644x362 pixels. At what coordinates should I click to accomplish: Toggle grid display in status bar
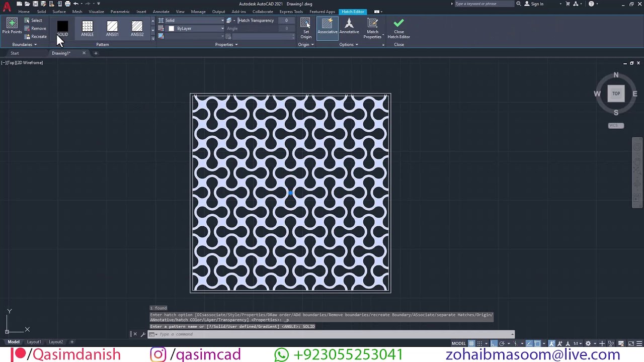(471, 343)
